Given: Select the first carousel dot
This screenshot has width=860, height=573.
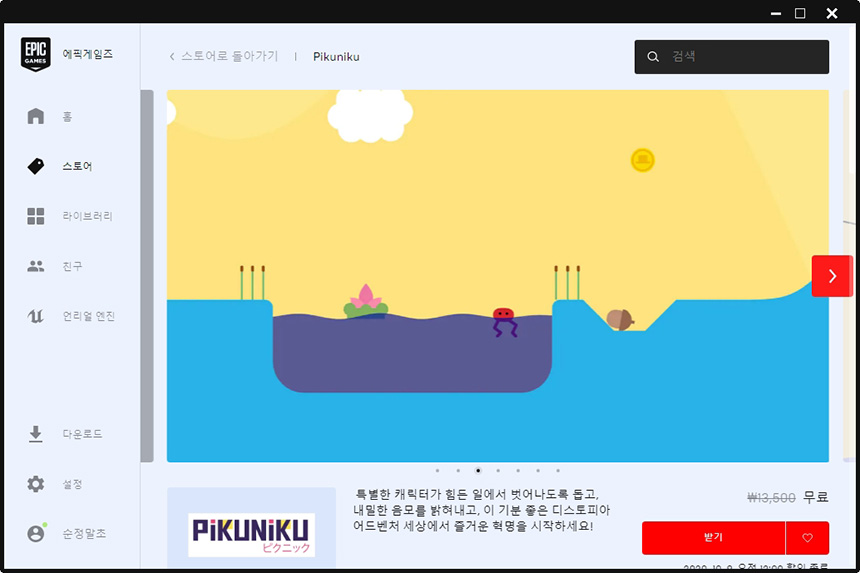Looking at the screenshot, I should click(x=437, y=470).
